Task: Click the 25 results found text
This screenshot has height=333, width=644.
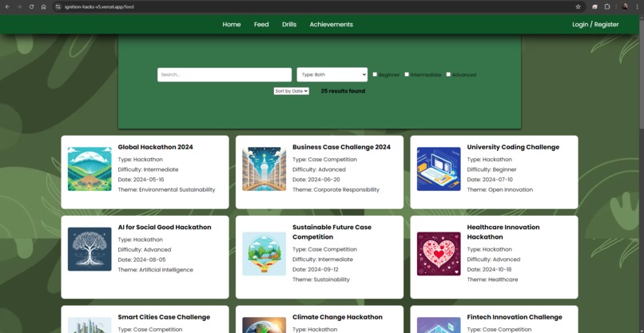Action: (343, 91)
